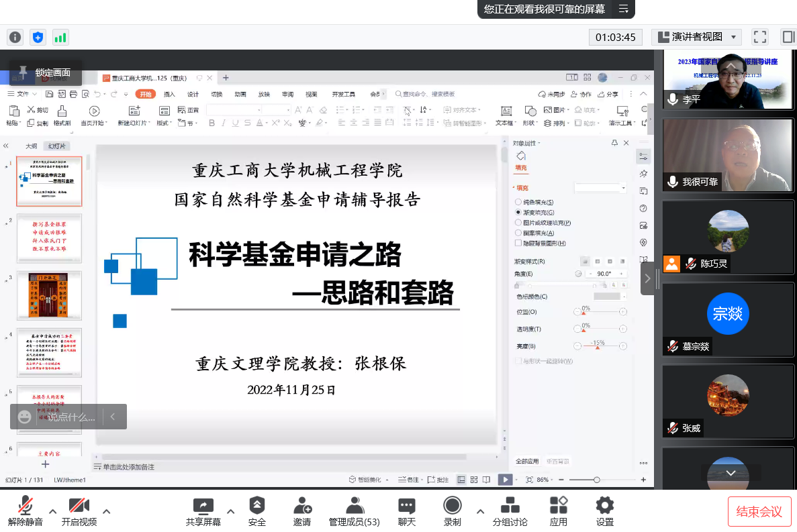Select the 纯色填充 radio option
The width and height of the screenshot is (797, 532).
pyautogui.click(x=518, y=202)
